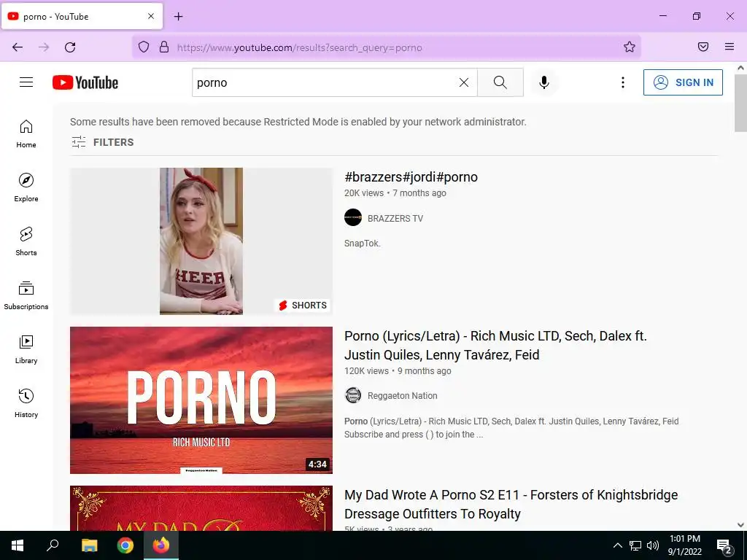Open the Reggaeton Nation channel name

click(402, 396)
